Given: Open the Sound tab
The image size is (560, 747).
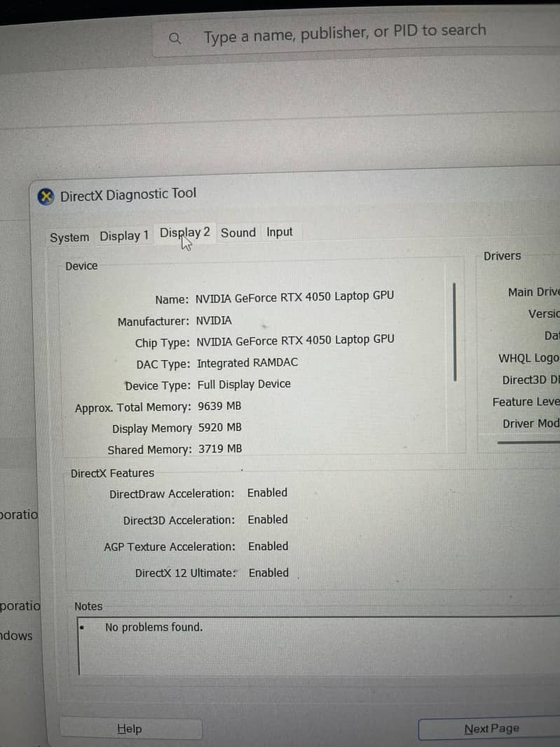Looking at the screenshot, I should tap(238, 233).
